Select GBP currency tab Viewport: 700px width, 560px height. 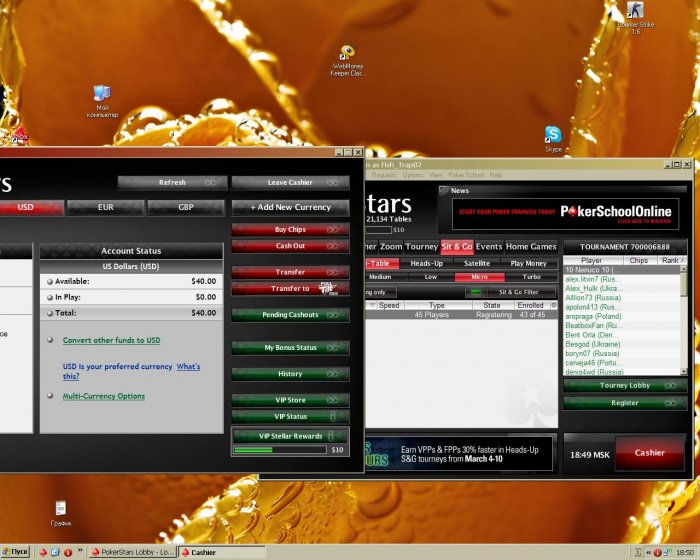pyautogui.click(x=186, y=207)
